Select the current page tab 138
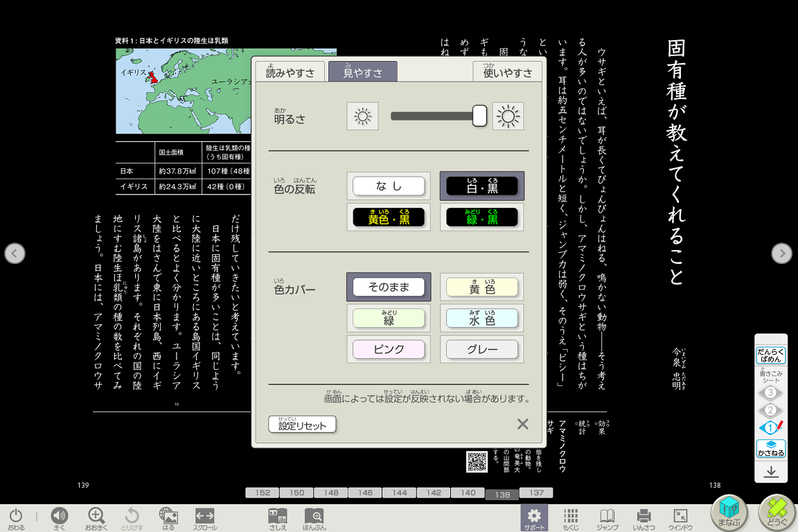 [502, 495]
